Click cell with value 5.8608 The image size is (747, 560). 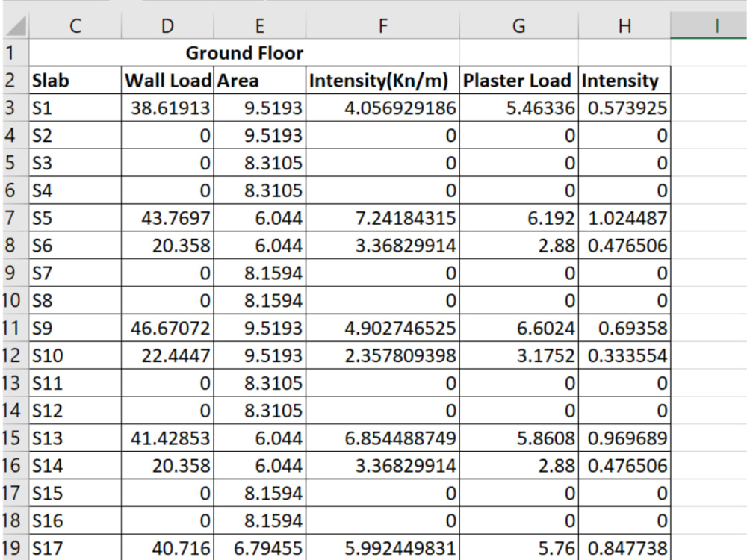pos(519,438)
